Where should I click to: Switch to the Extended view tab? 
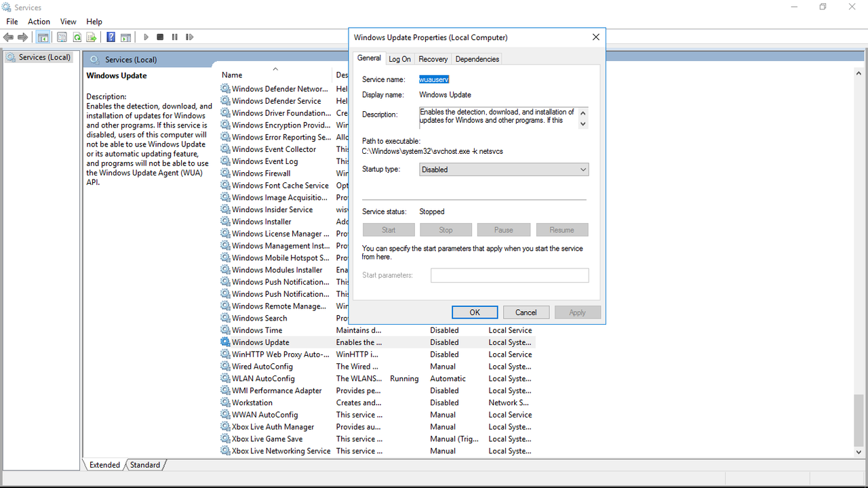(x=104, y=465)
